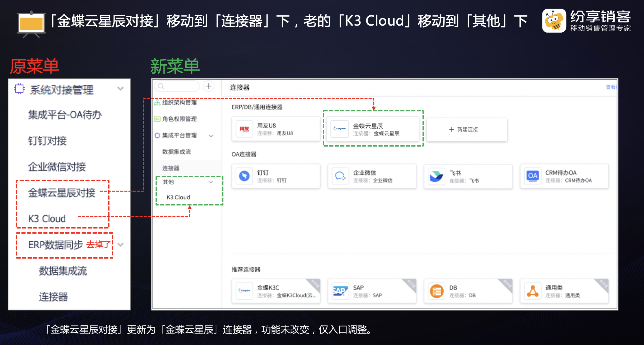Viewport: 644px width, 345px height.
Task: Click the CRM待办OA logo icon
Action: pos(533,176)
